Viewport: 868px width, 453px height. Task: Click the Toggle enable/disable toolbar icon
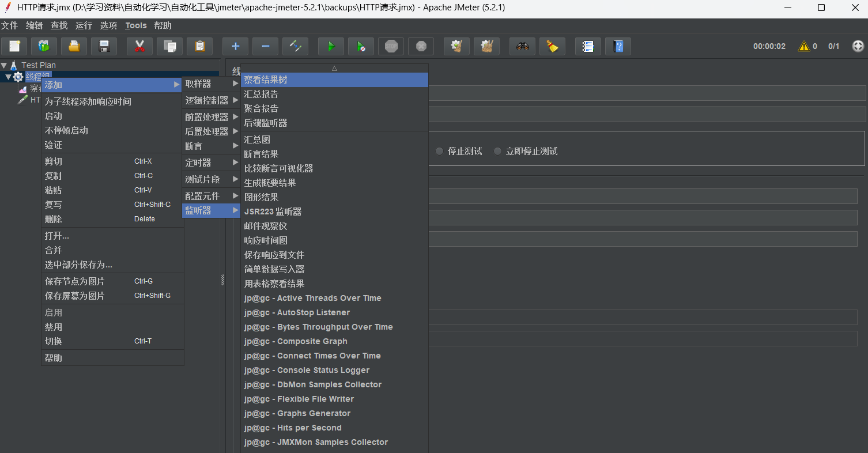point(295,46)
